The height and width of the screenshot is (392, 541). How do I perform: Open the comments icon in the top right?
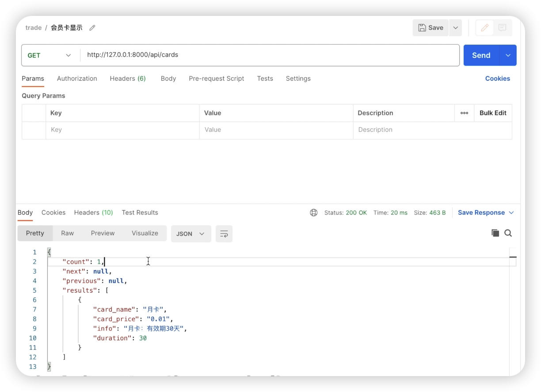[x=502, y=28]
